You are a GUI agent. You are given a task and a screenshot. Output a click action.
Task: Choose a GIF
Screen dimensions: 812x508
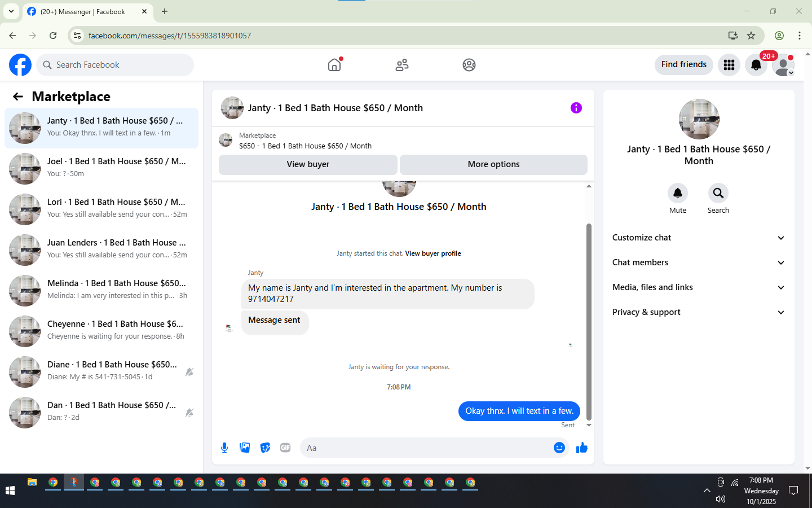[x=285, y=448]
